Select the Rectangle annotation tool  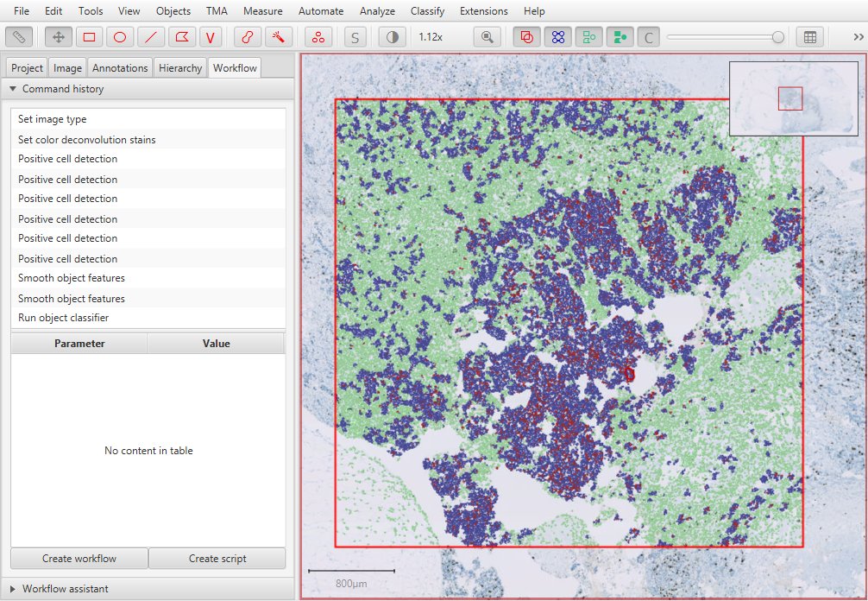point(89,37)
